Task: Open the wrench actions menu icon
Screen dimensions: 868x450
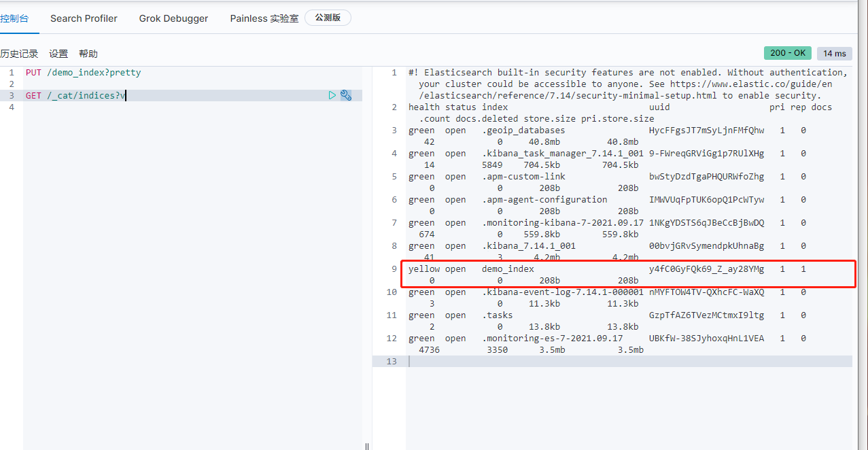Action: 346,95
